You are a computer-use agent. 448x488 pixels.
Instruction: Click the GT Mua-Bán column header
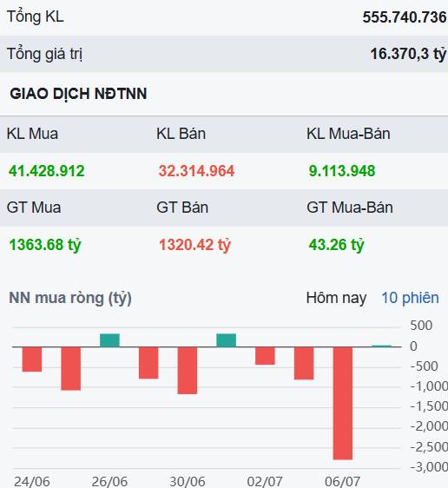click(x=350, y=208)
